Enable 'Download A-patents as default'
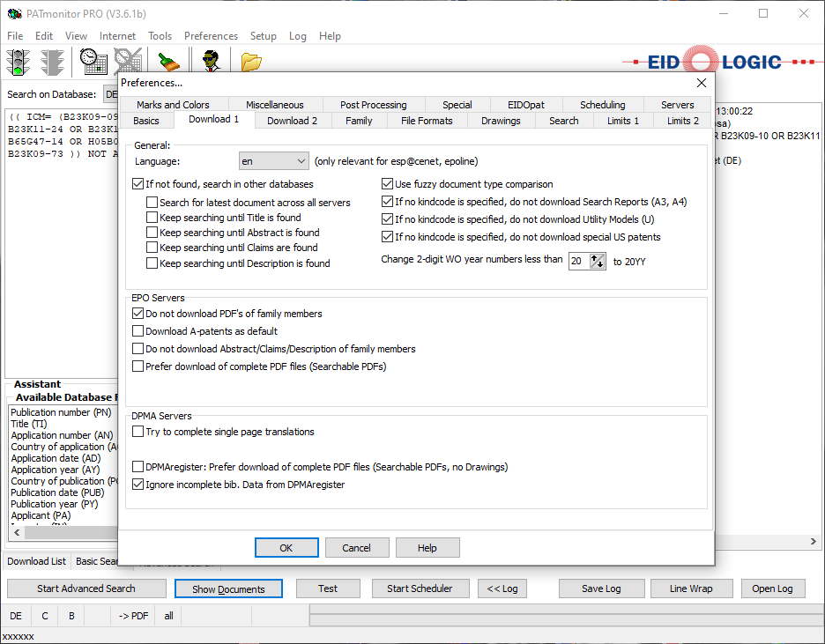Viewport: 825px width, 644px height. pos(137,331)
